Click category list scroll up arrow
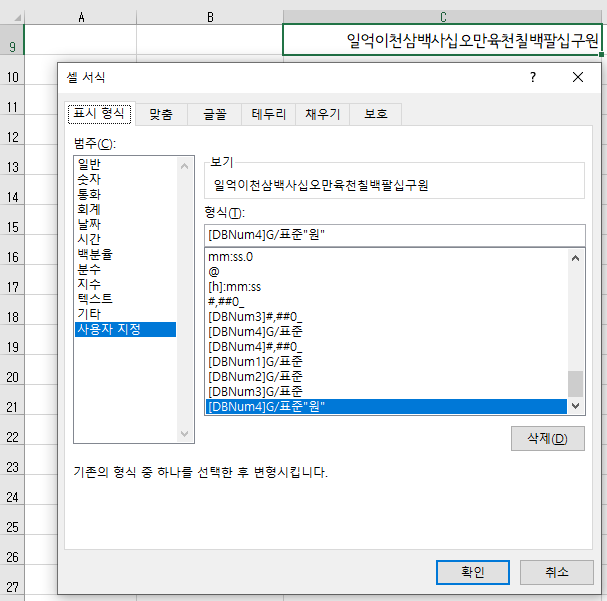 point(185,166)
